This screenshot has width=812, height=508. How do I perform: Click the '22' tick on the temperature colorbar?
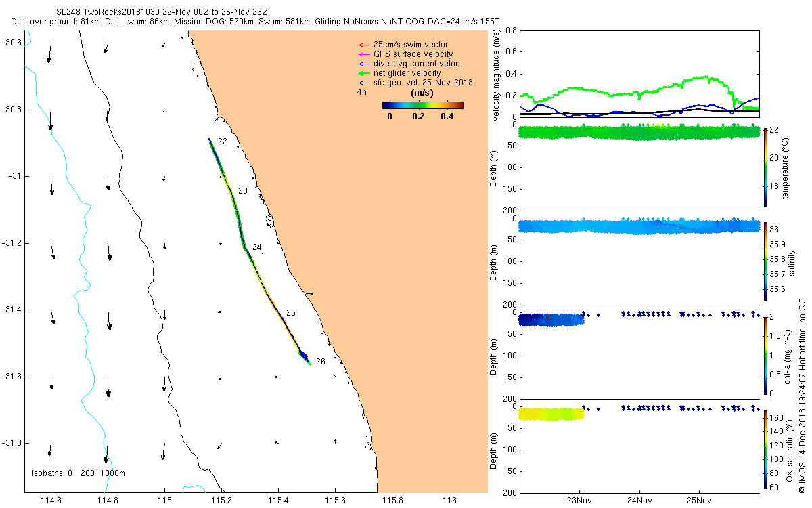[x=775, y=129]
